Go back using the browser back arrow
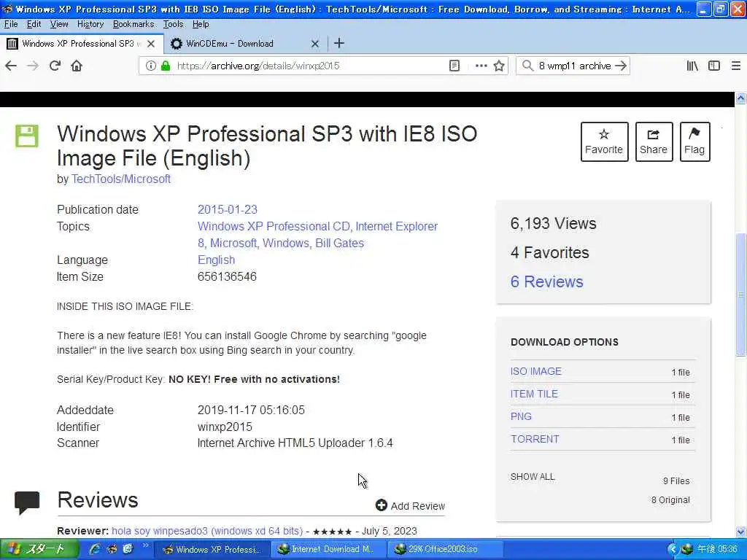Viewport: 747px width, 560px height. pyautogui.click(x=11, y=66)
